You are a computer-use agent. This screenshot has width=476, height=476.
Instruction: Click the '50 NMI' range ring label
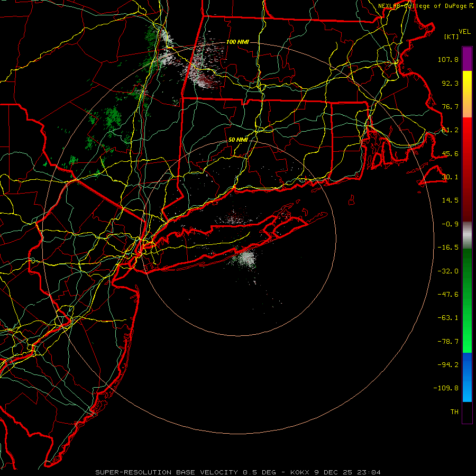(x=238, y=140)
